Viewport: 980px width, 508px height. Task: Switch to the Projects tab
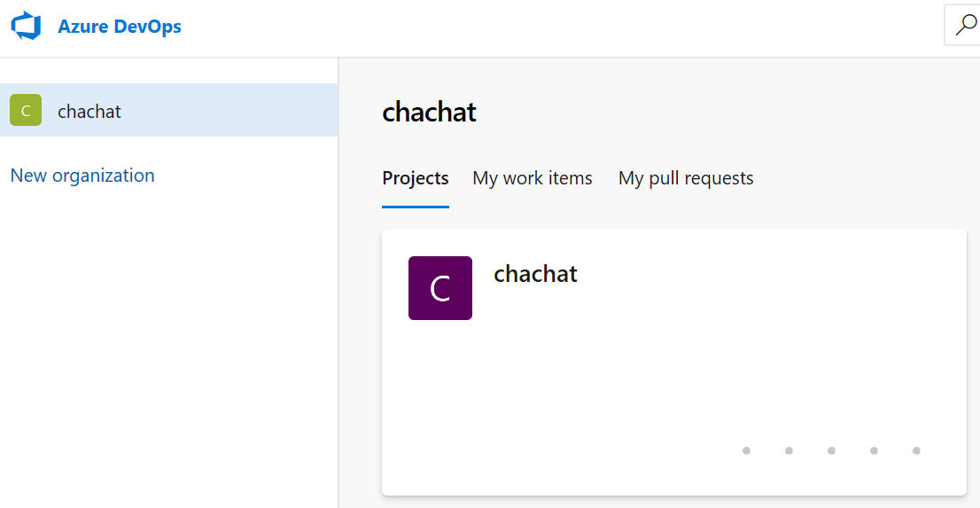coord(415,178)
